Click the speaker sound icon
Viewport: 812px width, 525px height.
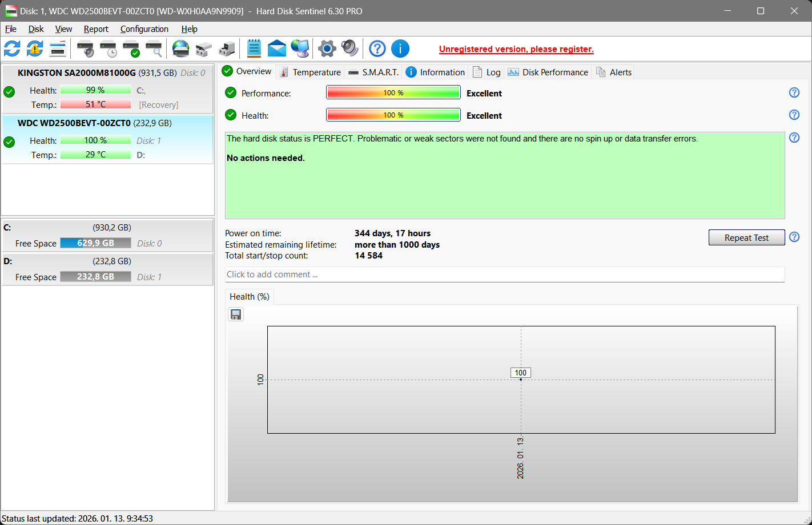coord(349,49)
